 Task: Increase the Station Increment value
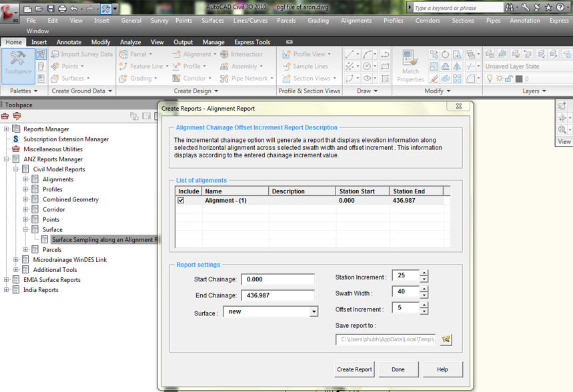tap(424, 273)
